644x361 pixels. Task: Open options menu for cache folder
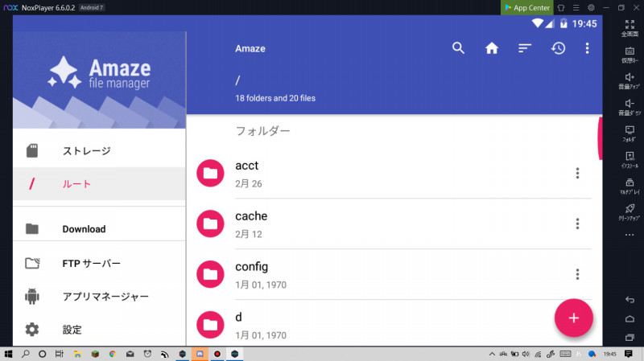577,224
